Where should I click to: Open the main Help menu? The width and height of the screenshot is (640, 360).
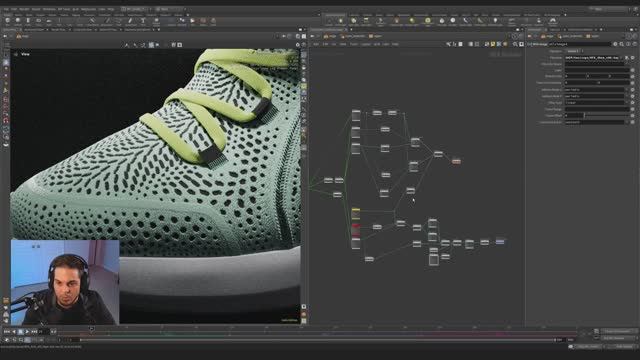coord(111,9)
